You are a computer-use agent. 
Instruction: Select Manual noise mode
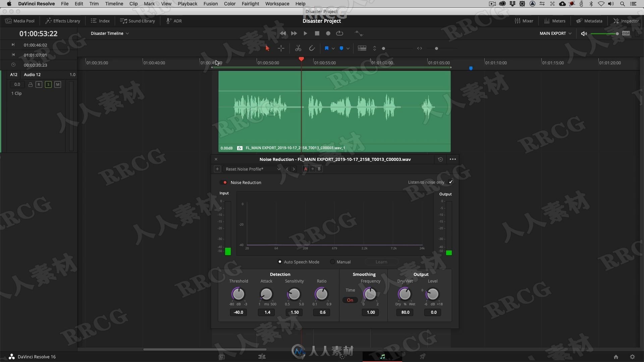pos(332,262)
